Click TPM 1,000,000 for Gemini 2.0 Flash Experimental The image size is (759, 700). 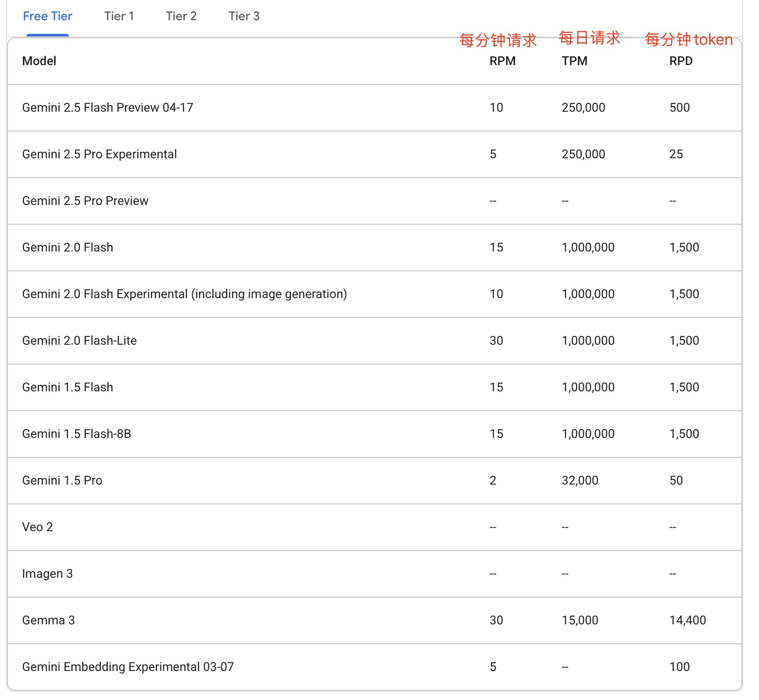tap(588, 294)
